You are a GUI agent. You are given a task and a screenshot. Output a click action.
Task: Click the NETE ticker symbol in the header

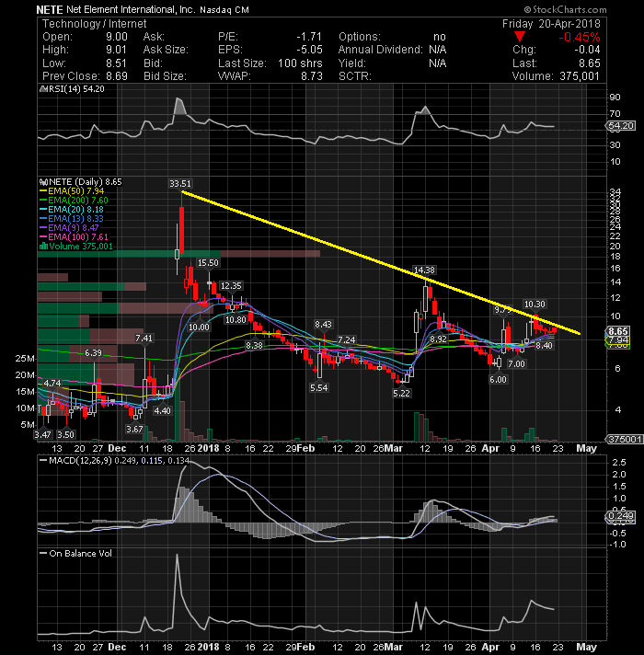pos(50,9)
